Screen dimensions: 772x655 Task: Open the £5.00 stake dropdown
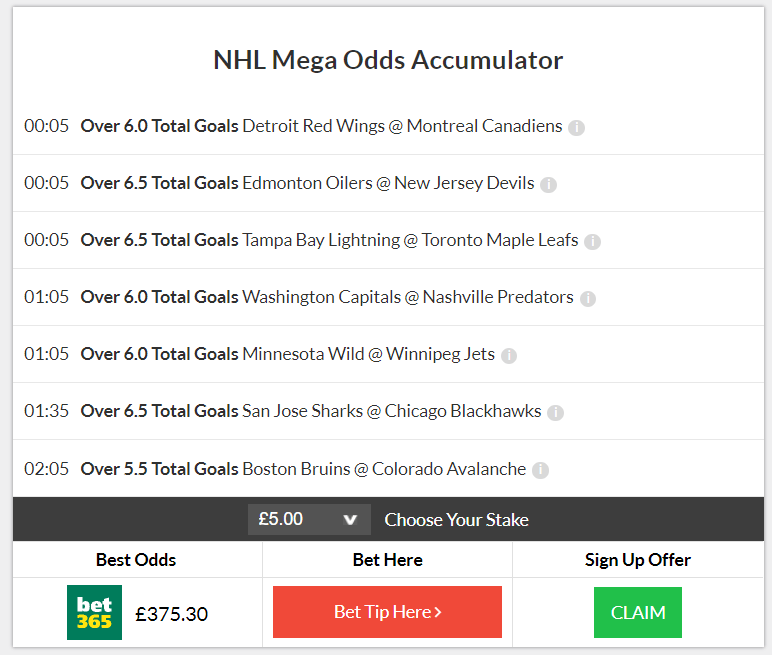pos(309,520)
